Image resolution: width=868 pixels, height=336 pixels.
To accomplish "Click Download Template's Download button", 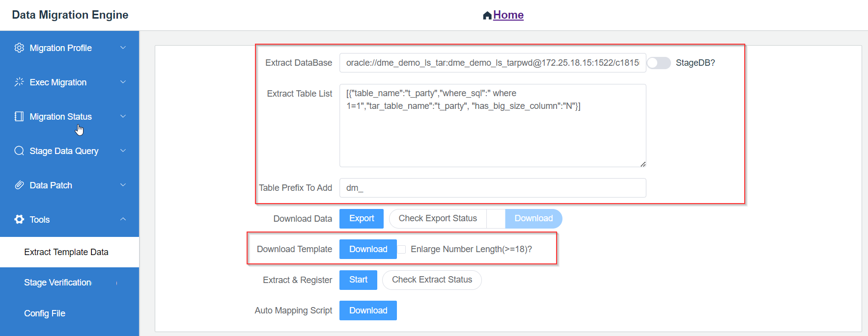I will pos(368,249).
